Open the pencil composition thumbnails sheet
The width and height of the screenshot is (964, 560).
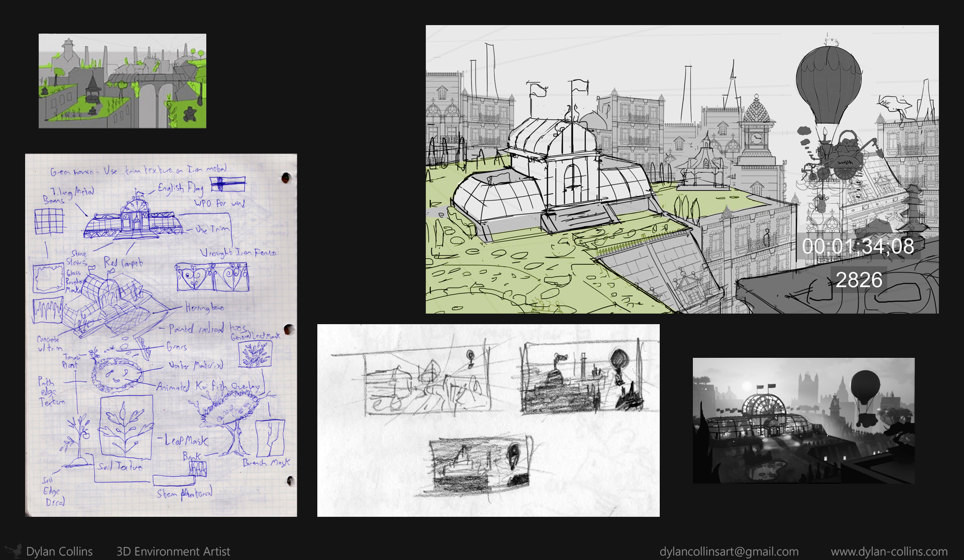tap(488, 420)
